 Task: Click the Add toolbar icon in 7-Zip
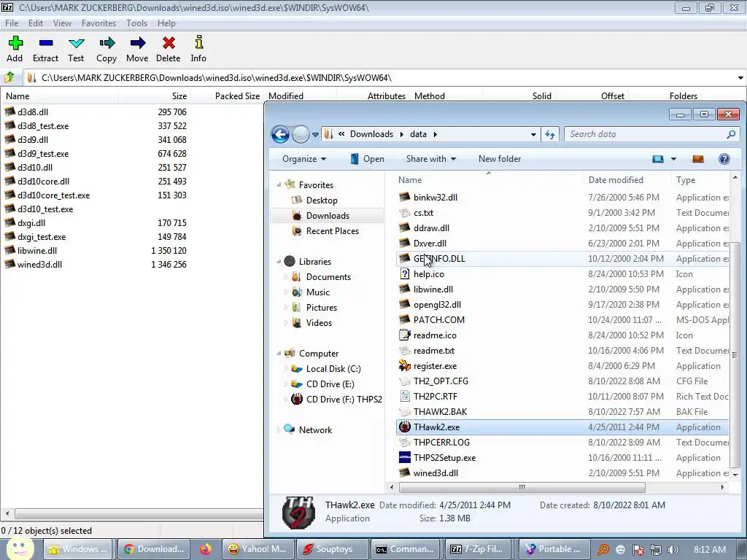(x=15, y=43)
